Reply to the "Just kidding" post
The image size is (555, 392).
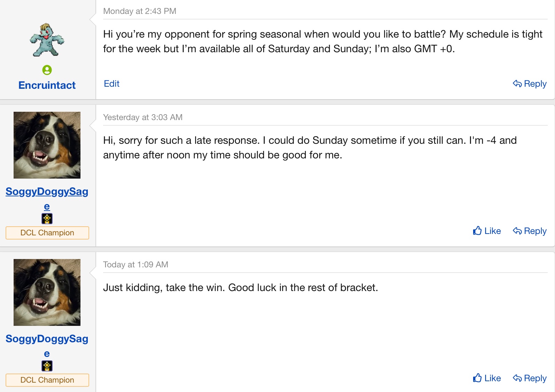[530, 378]
